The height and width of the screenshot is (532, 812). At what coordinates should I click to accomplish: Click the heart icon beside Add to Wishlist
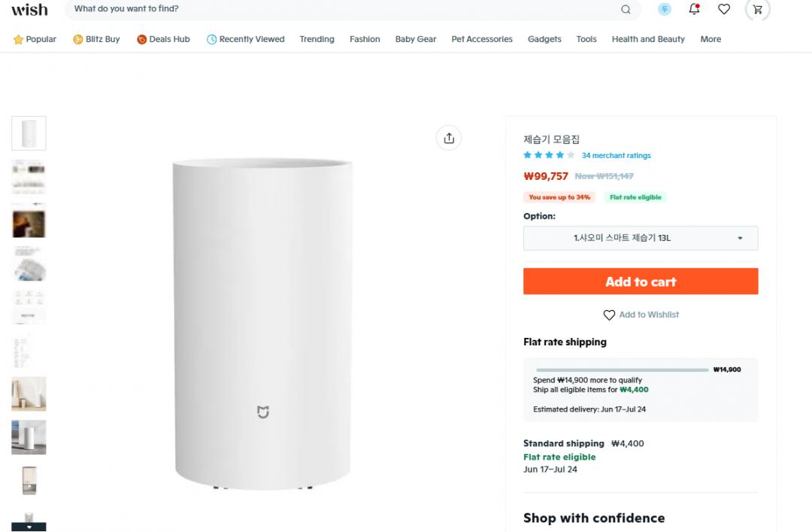click(x=609, y=315)
